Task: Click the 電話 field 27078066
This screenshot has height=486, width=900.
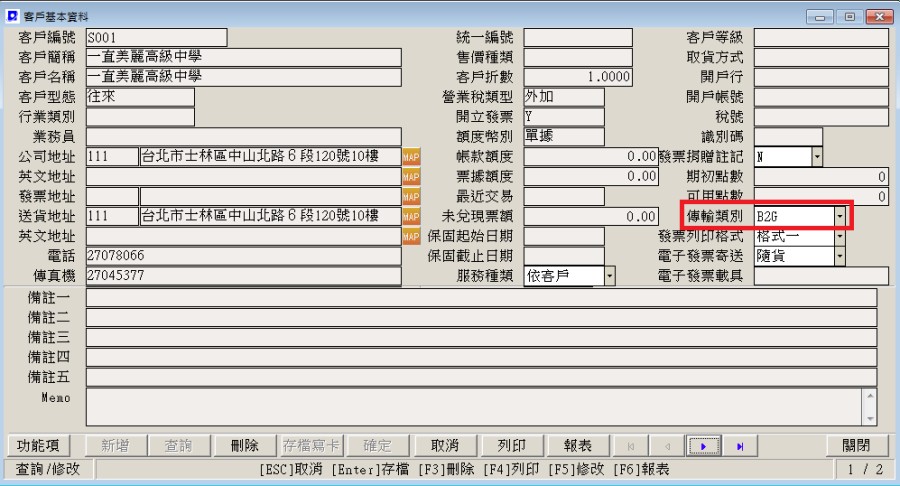Action: [243, 256]
